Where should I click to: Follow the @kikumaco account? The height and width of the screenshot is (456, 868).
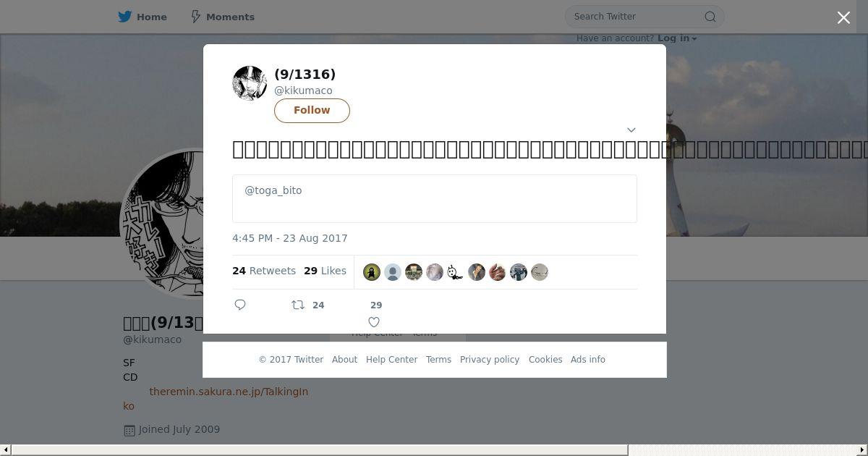(x=312, y=110)
